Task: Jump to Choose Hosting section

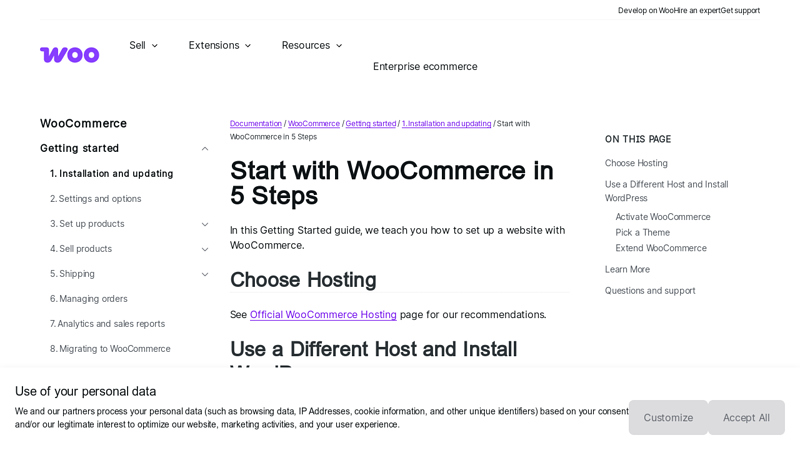Action: point(636,163)
